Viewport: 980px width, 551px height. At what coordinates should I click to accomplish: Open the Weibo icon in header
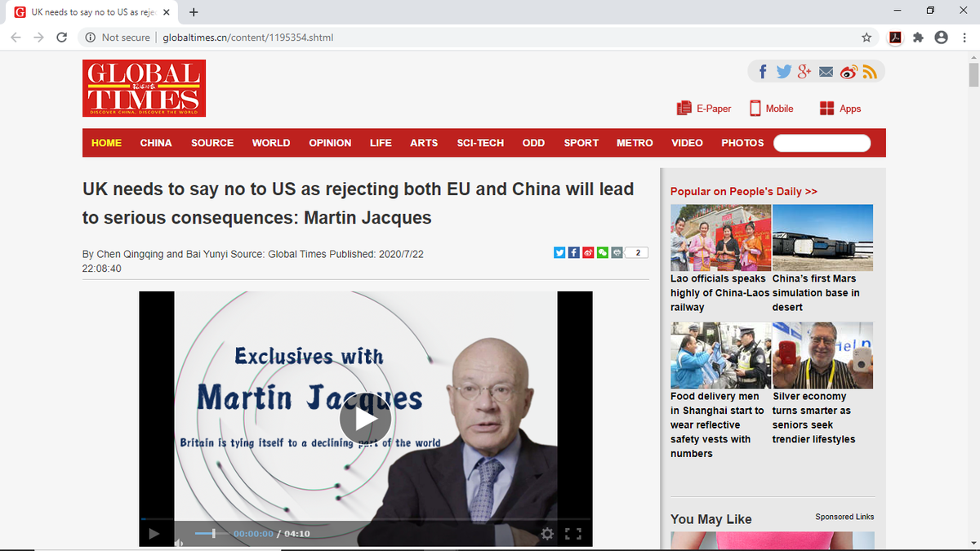[x=849, y=72]
